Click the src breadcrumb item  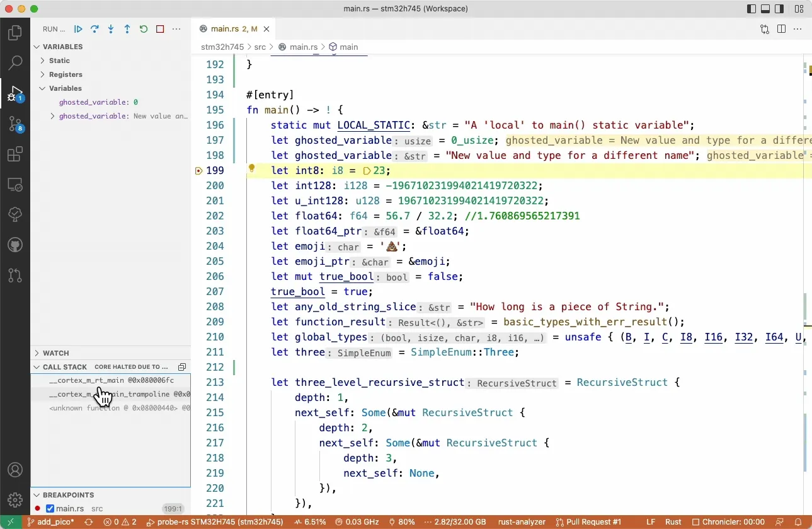coord(260,47)
